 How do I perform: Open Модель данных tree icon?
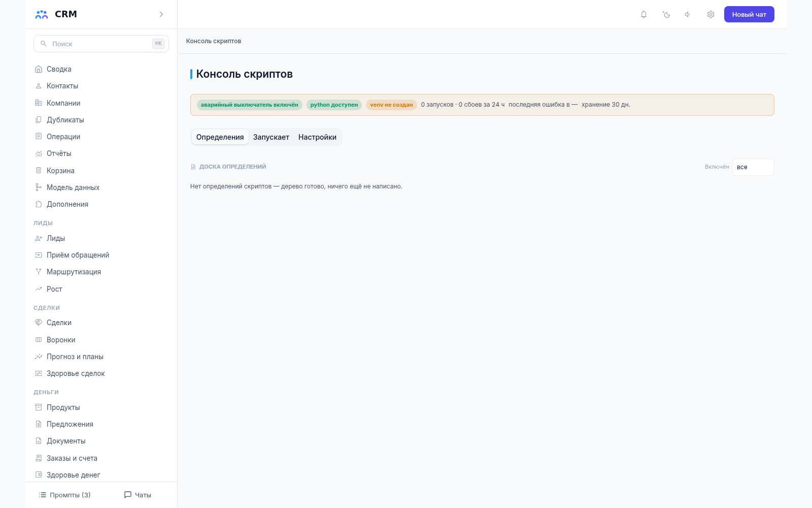[39, 187]
